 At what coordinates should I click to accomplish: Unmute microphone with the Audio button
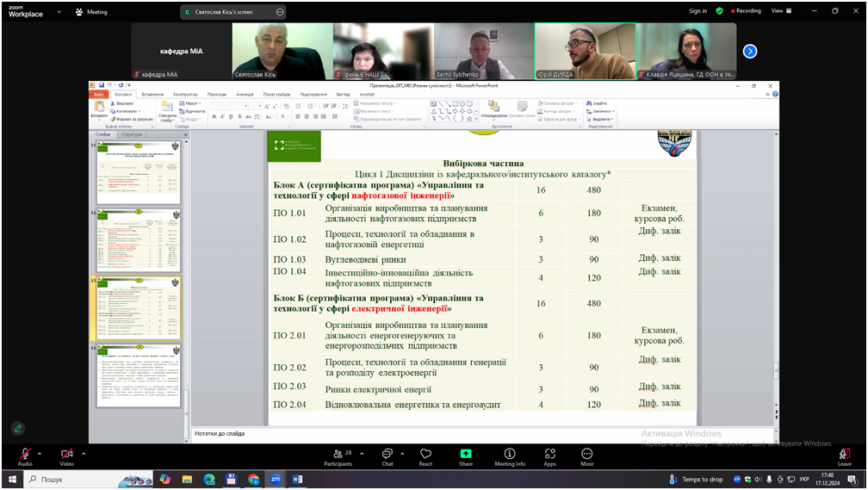(x=25, y=454)
